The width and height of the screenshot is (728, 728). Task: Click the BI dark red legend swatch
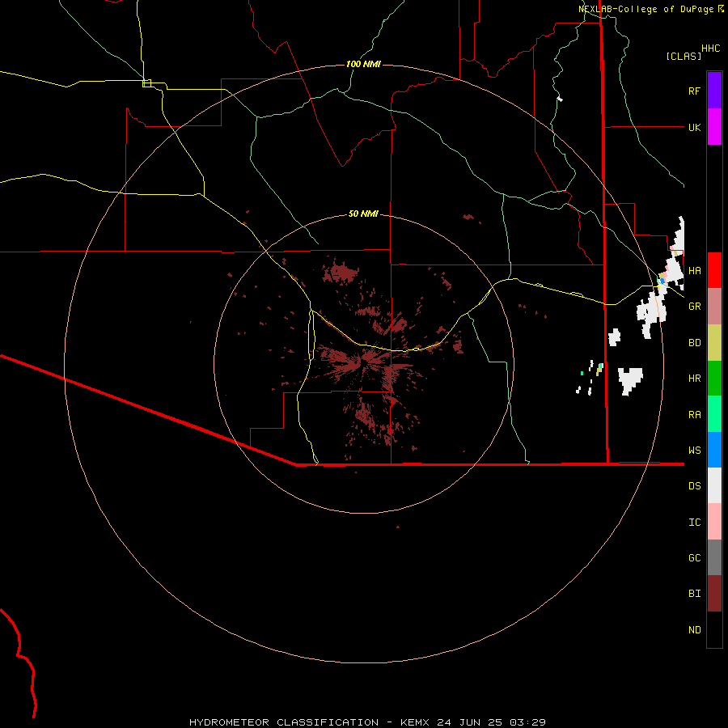pos(714,594)
